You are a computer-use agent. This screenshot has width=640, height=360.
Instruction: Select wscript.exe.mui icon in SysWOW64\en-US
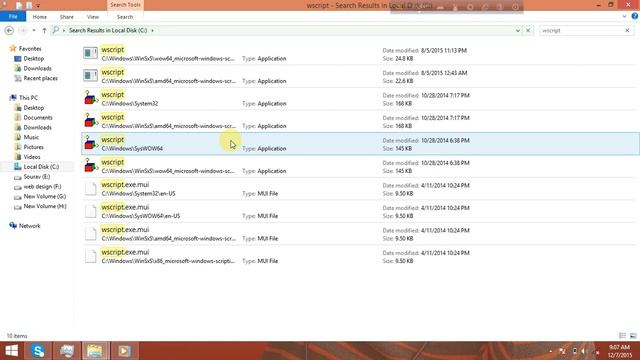coord(91,211)
